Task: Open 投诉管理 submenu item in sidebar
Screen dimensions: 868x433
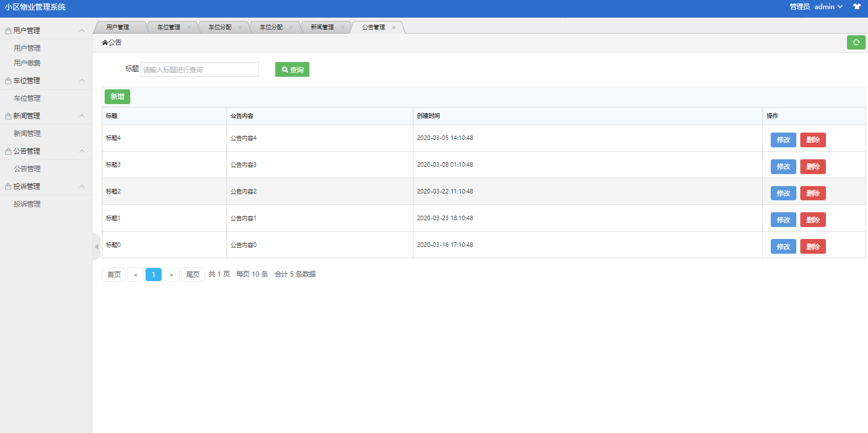Action: pyautogui.click(x=27, y=204)
